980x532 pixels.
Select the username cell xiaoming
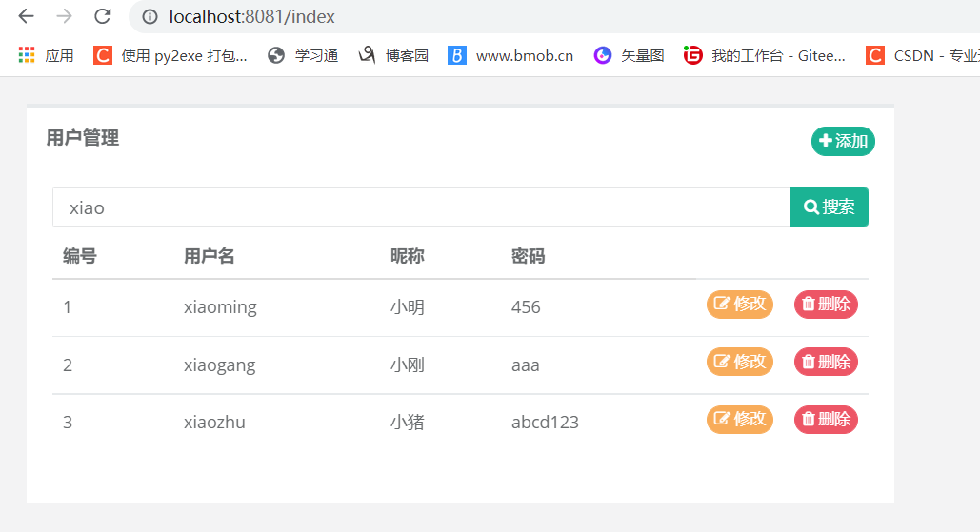pos(220,307)
